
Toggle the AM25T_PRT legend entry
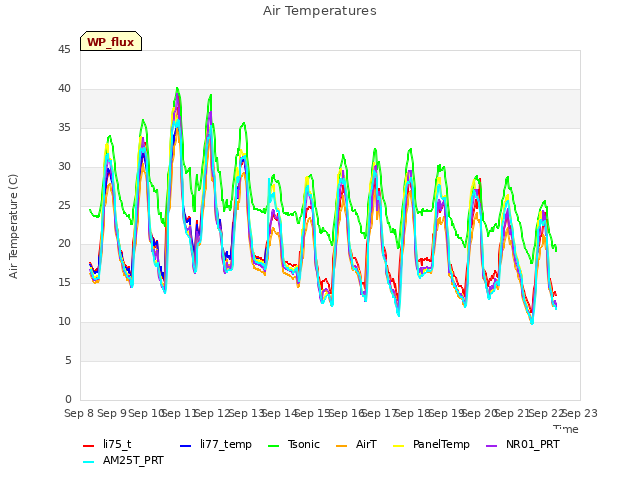[x=123, y=461]
